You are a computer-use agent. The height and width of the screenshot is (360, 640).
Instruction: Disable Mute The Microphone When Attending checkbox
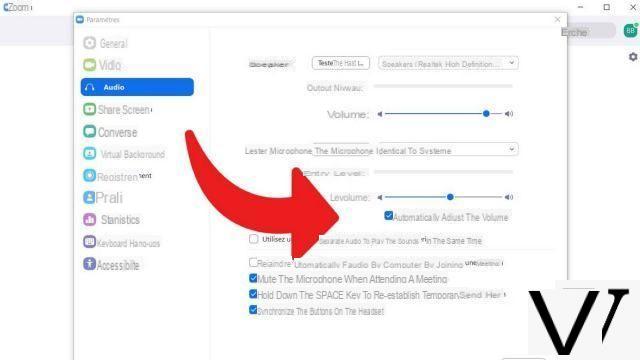[253, 278]
